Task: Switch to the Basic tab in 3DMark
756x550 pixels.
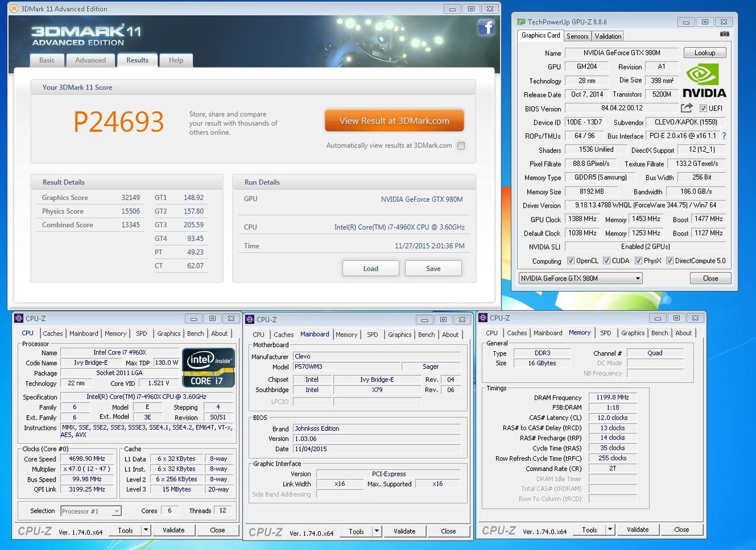Action: click(47, 60)
